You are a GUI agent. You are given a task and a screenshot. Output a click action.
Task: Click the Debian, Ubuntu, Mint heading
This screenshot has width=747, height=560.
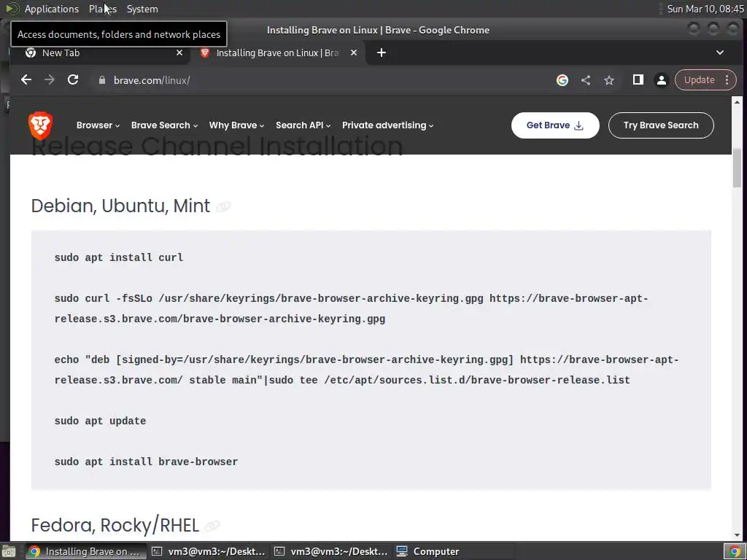pyautogui.click(x=120, y=206)
